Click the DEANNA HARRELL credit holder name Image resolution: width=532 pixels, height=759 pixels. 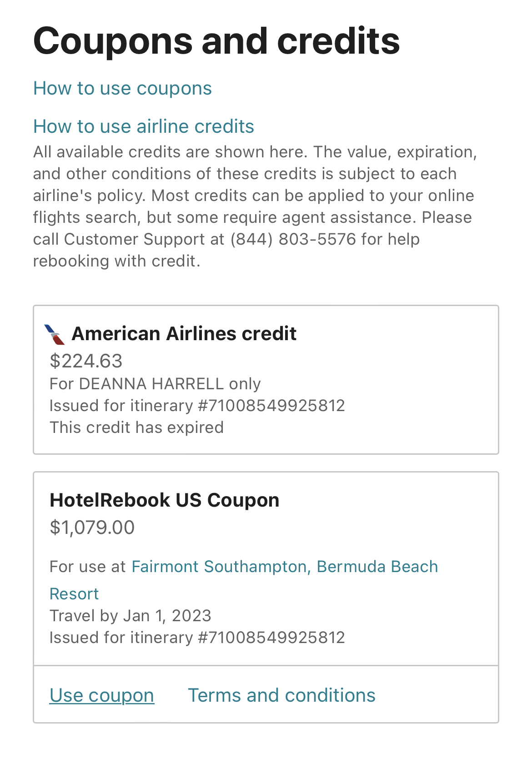pyautogui.click(x=155, y=383)
